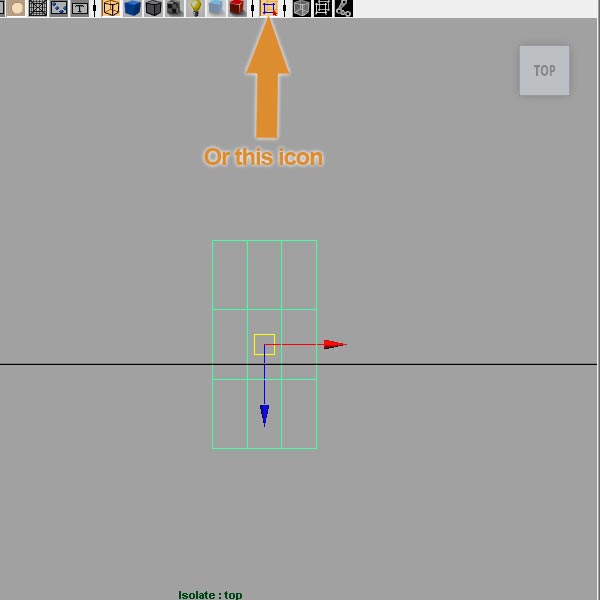Toggle X-Ray Joints icon

[x=344, y=8]
